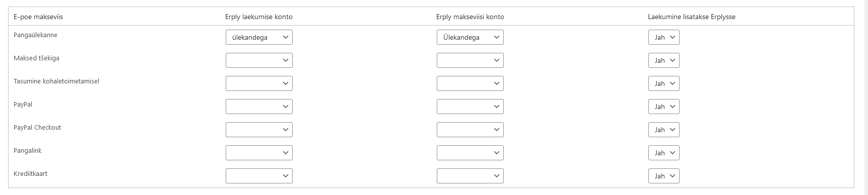Open laekumise konto dropdown for Krediitkaart

pos(259,176)
